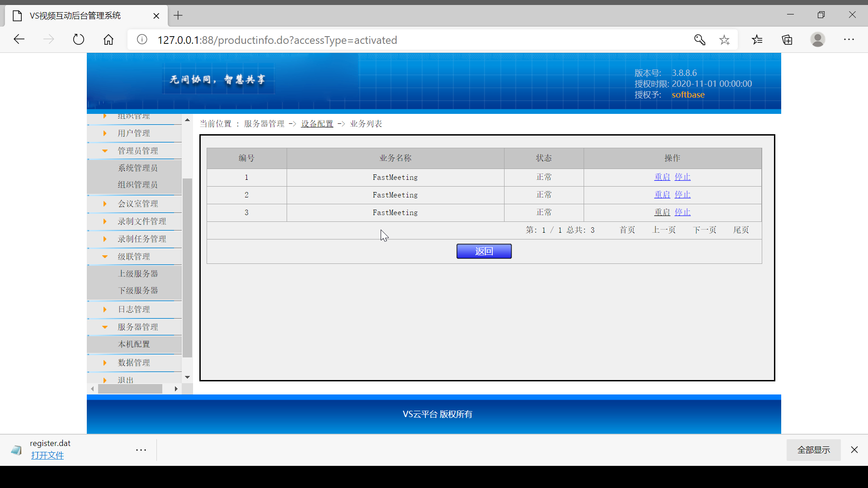Screen dimensions: 868x488
Task: Go back with browser back arrow
Action: pos(19,40)
